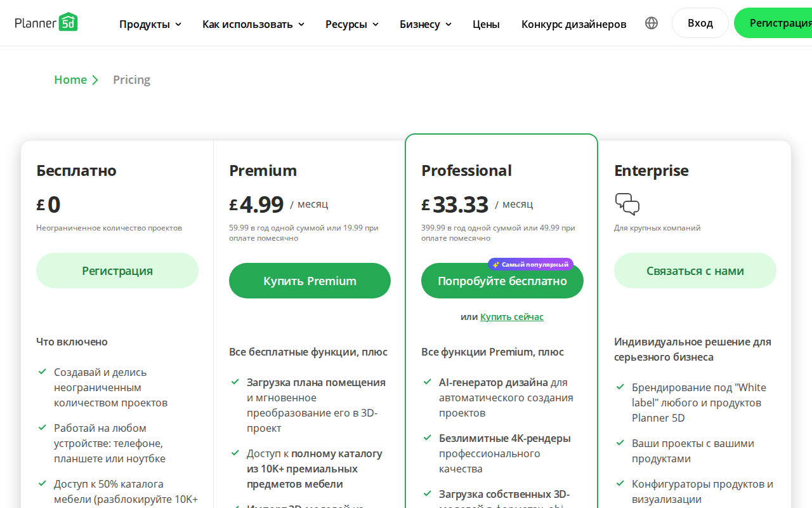The width and height of the screenshot is (812, 508).
Task: Expand the Как использовать dropdown
Action: (x=253, y=24)
